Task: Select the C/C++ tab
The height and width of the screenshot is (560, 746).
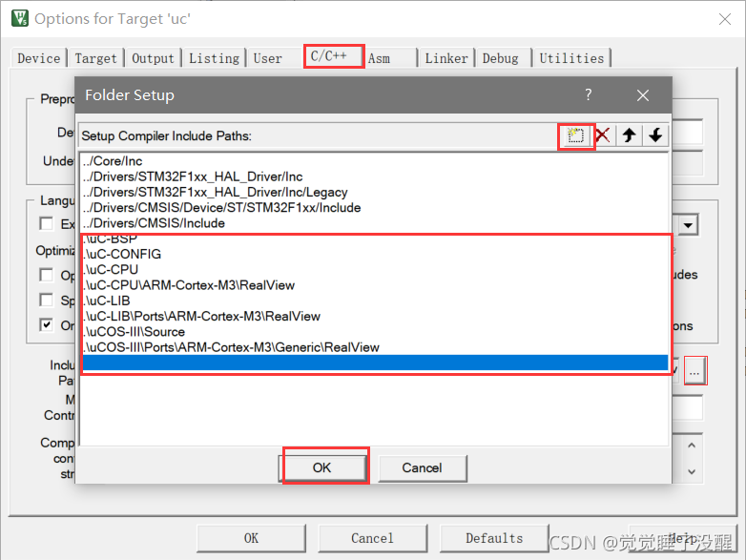Action: pyautogui.click(x=334, y=56)
